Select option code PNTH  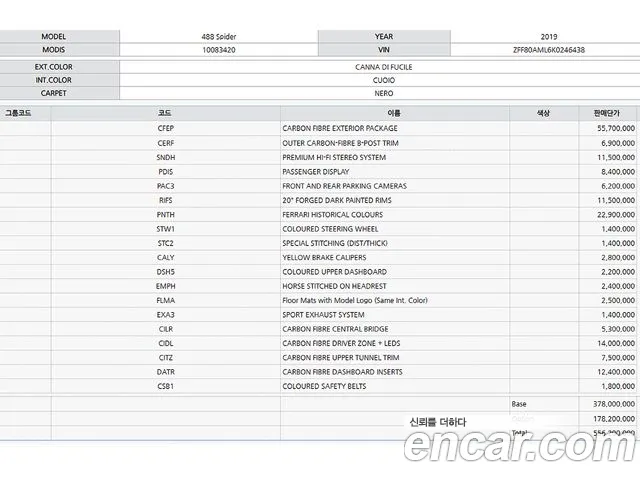[x=166, y=215]
